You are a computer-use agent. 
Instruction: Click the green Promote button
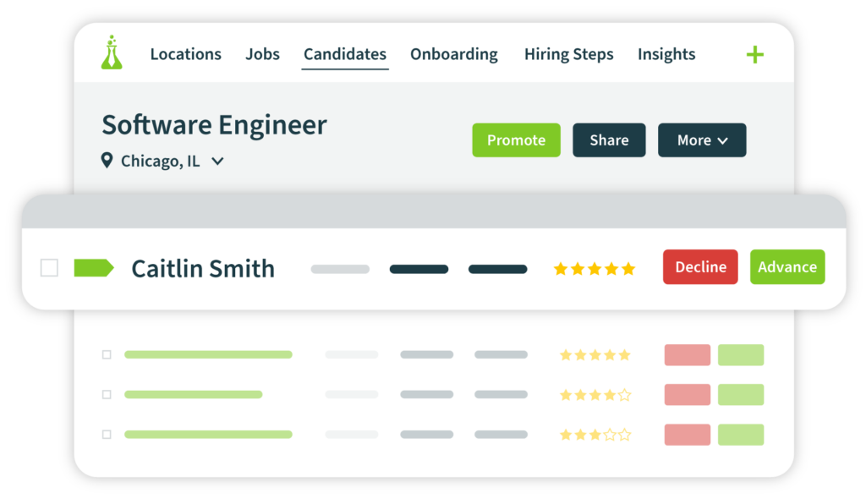517,140
